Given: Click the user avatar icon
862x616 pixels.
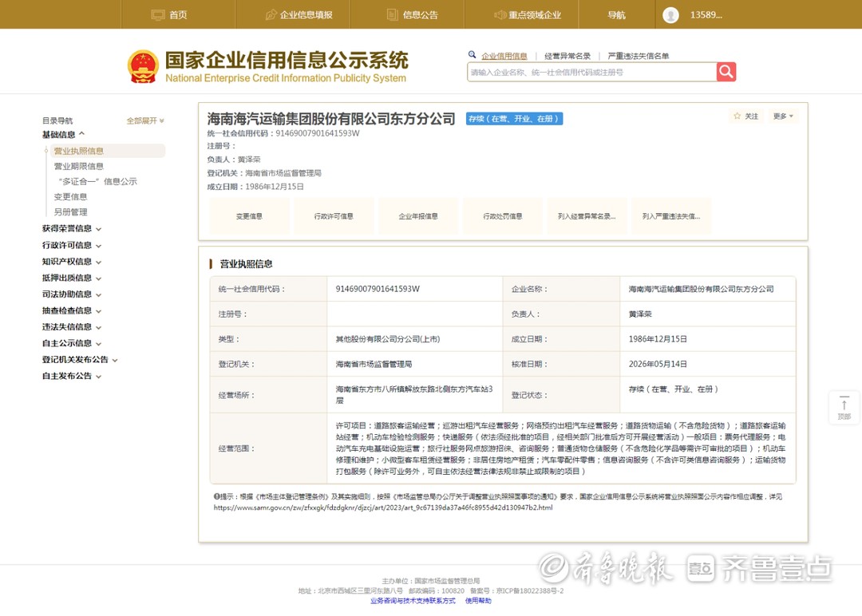Looking at the screenshot, I should pyautogui.click(x=670, y=15).
